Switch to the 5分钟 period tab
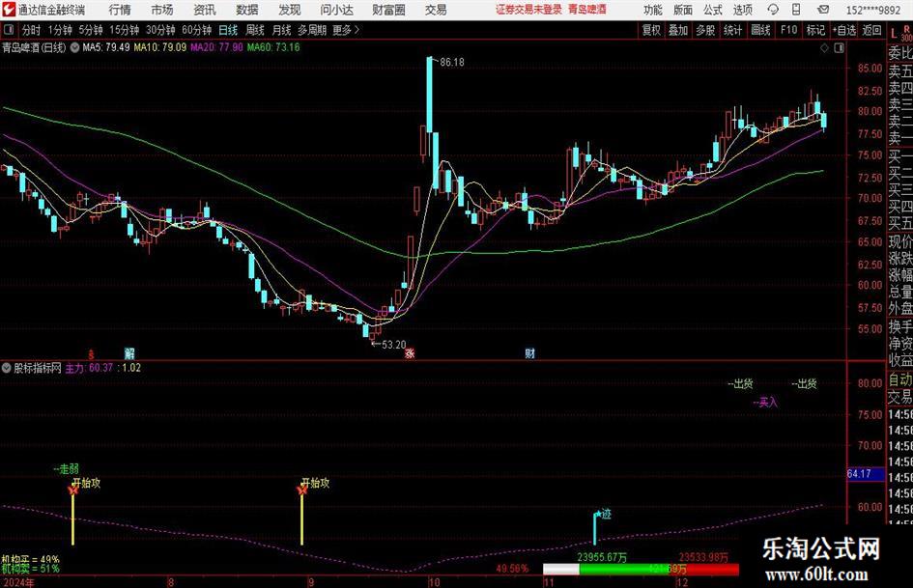This screenshot has height=588, width=913. pos(90,30)
